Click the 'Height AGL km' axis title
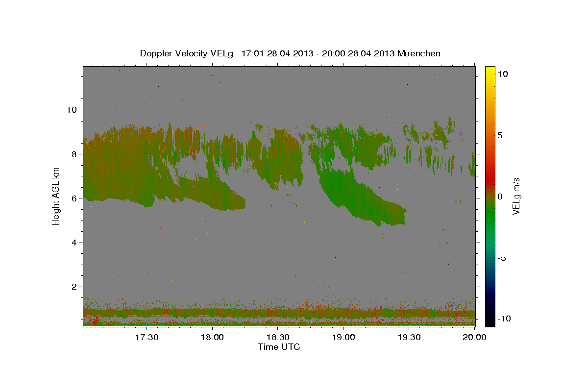The height and width of the screenshot is (392, 588). 56,196
